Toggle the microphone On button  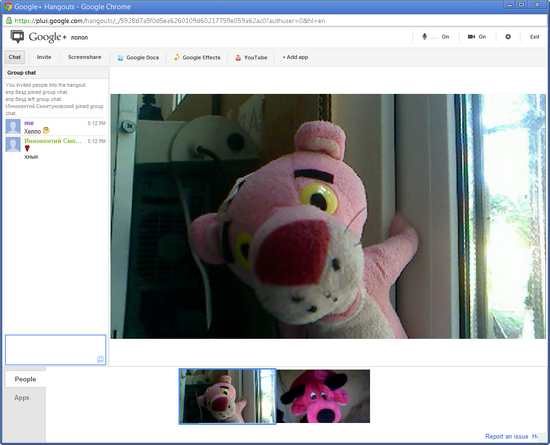[x=435, y=37]
